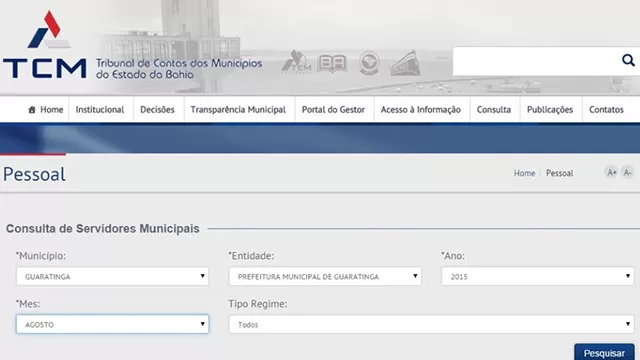
Task: Click the Tipo Regime: label
Action: tap(258, 304)
